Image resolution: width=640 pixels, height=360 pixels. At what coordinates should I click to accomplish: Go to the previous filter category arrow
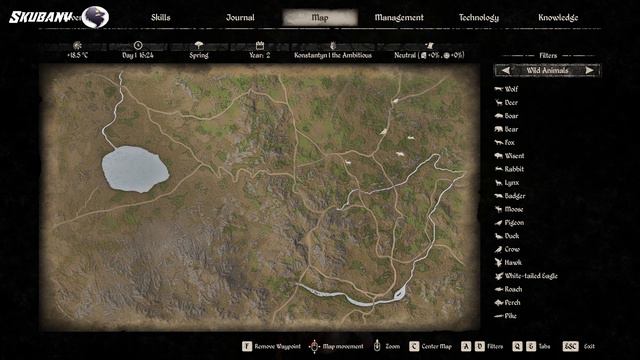505,70
